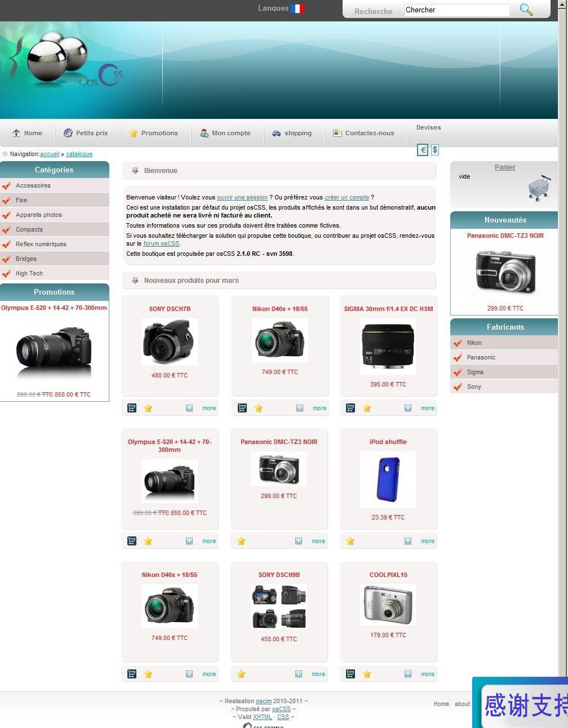Open the forum osCSS link

coord(161,243)
